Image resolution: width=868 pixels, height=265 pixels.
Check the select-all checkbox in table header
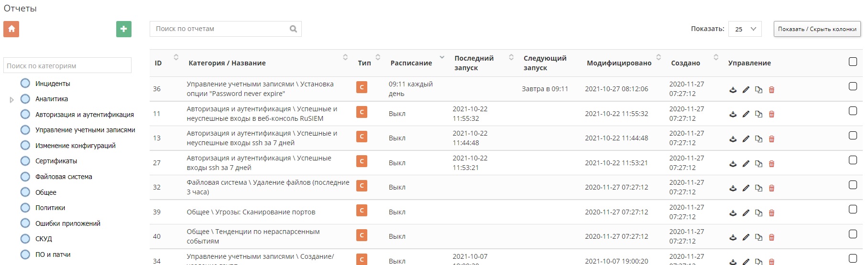point(853,62)
